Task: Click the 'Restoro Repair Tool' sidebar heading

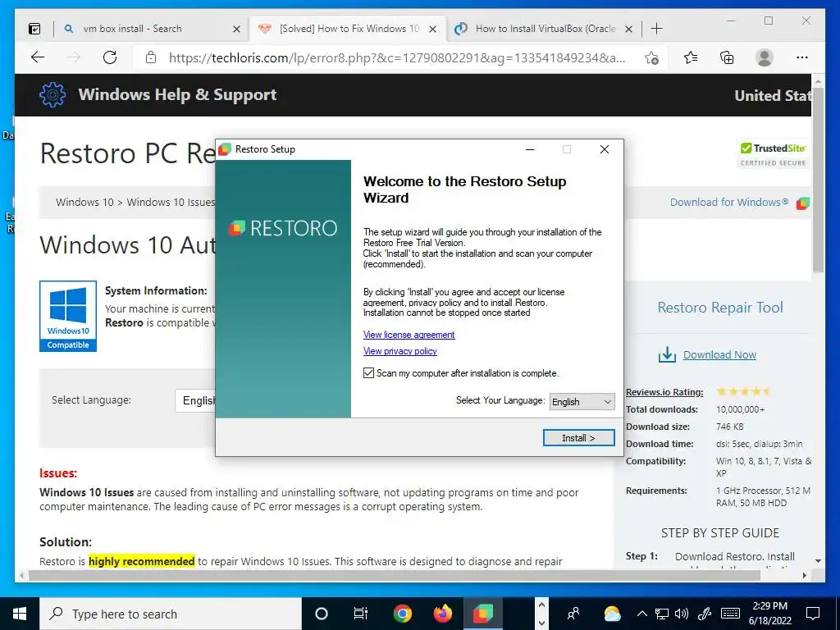Action: (x=720, y=308)
